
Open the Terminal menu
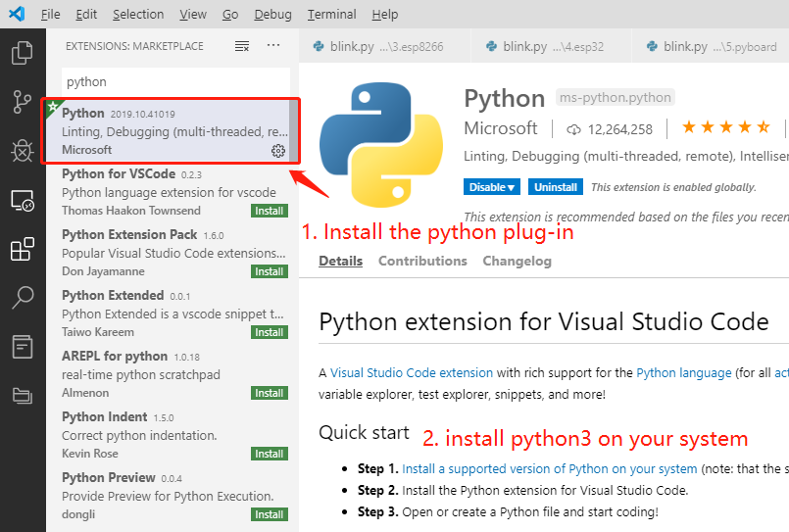coord(331,15)
